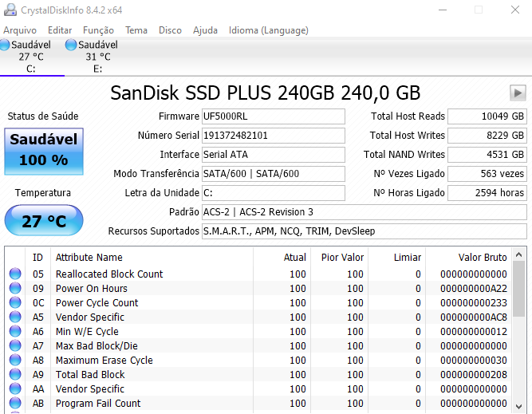Image resolution: width=532 pixels, height=414 pixels.
Task: Switch to the E: drive tab
Action: pos(97,57)
